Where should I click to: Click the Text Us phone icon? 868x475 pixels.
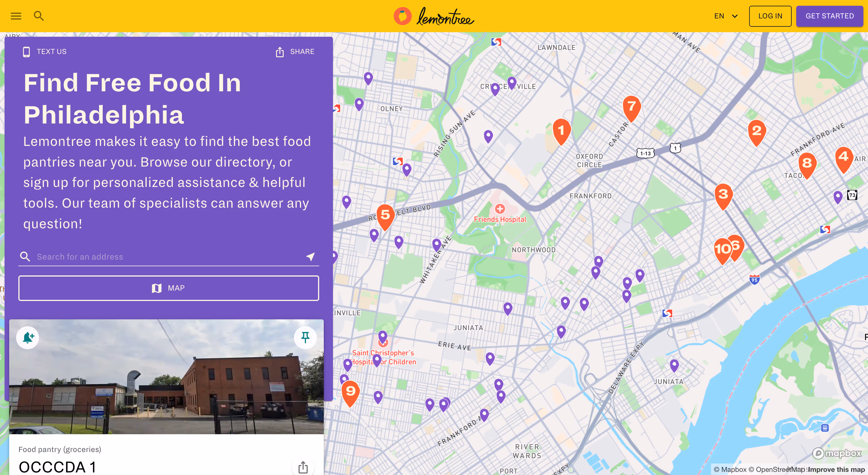click(x=26, y=52)
